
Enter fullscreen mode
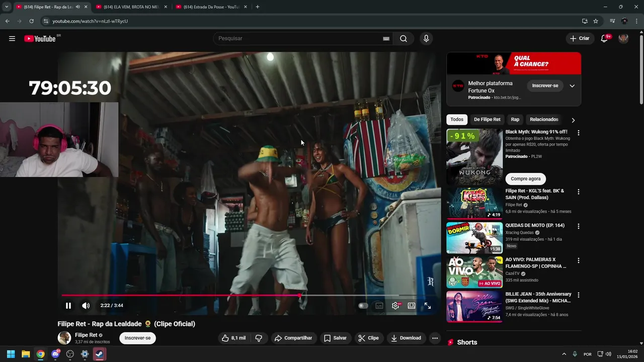[428, 306]
